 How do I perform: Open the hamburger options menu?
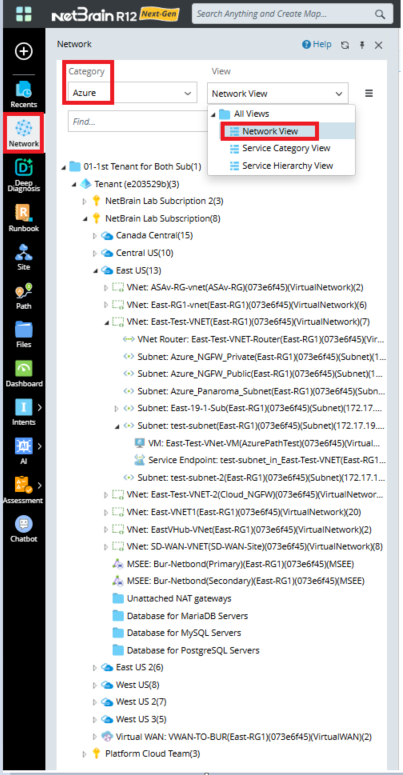click(x=369, y=93)
